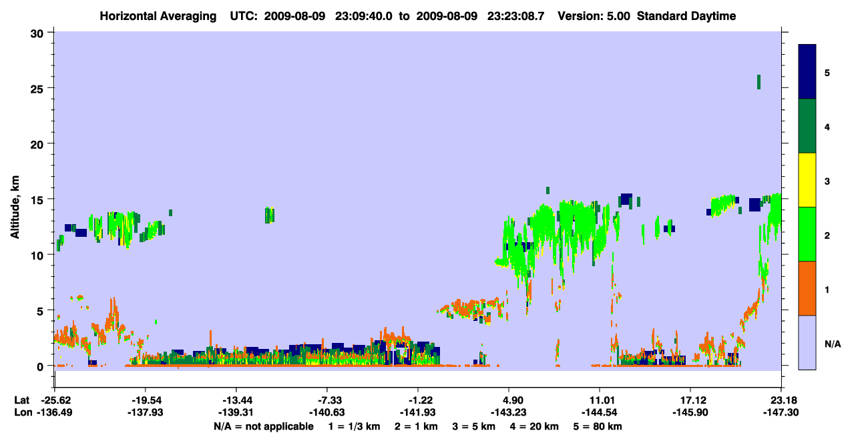
Task: Click longitude value -145.90
Action: click(690, 413)
